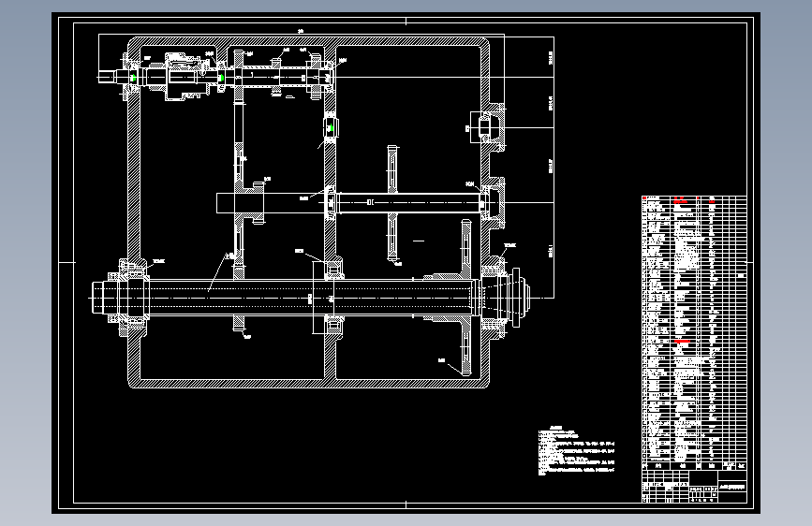The height and width of the screenshot is (526, 812).
Task: Select the title block under the parts list
Action: (694, 486)
